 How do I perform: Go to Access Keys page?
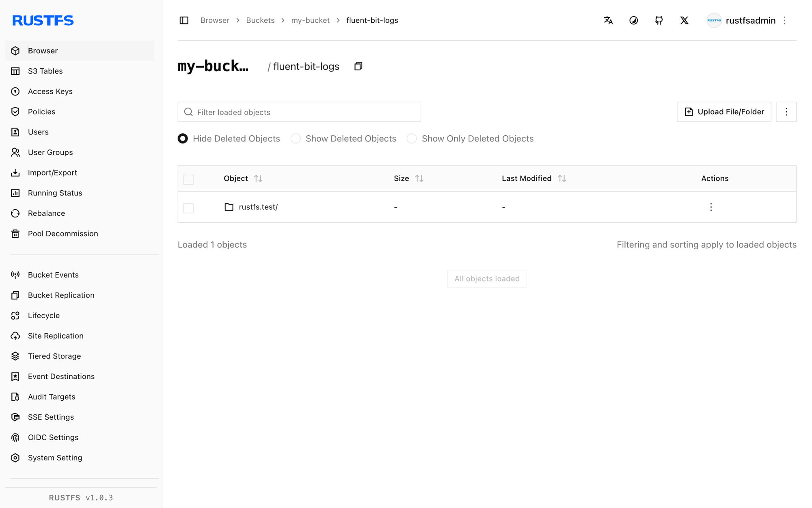tap(80, 91)
